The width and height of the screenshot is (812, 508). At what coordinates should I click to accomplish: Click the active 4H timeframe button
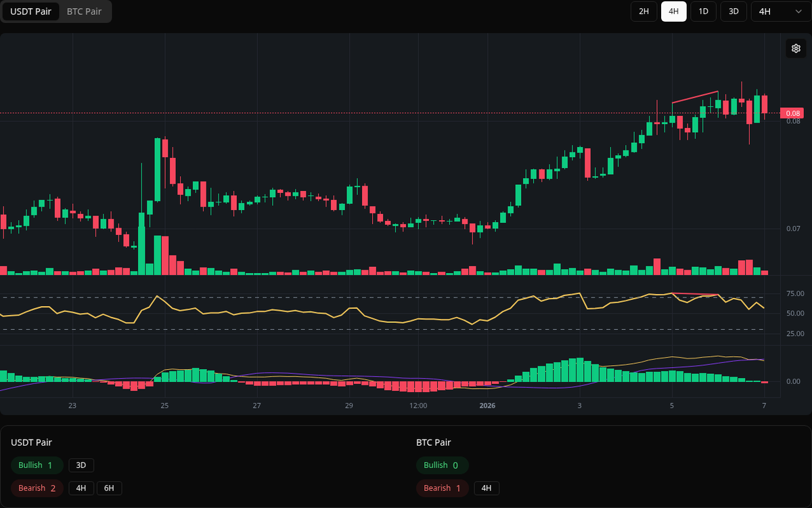pos(673,12)
